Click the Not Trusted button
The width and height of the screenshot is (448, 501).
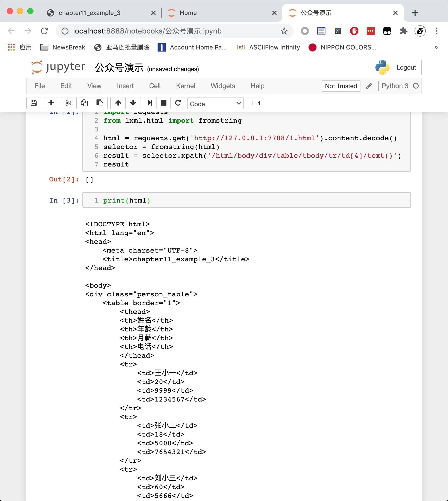point(341,86)
